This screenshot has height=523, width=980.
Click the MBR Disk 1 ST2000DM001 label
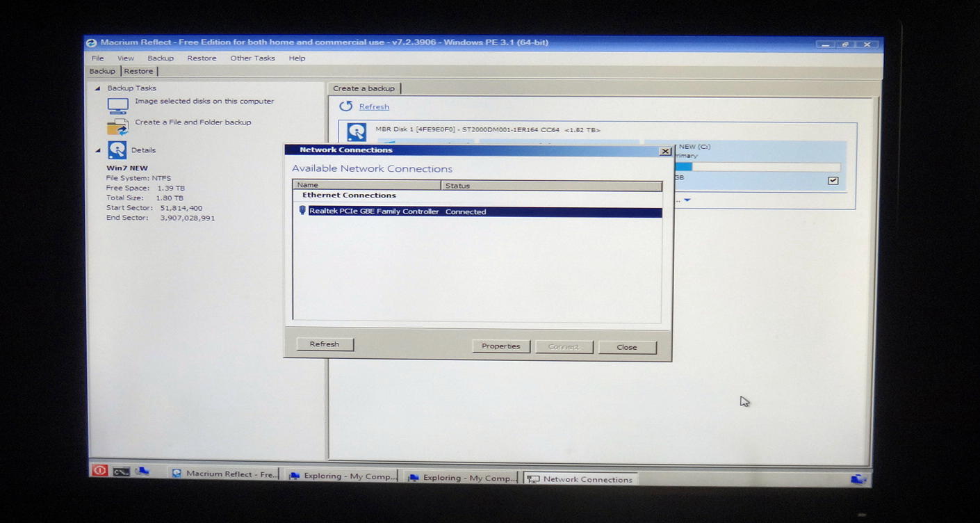487,130
